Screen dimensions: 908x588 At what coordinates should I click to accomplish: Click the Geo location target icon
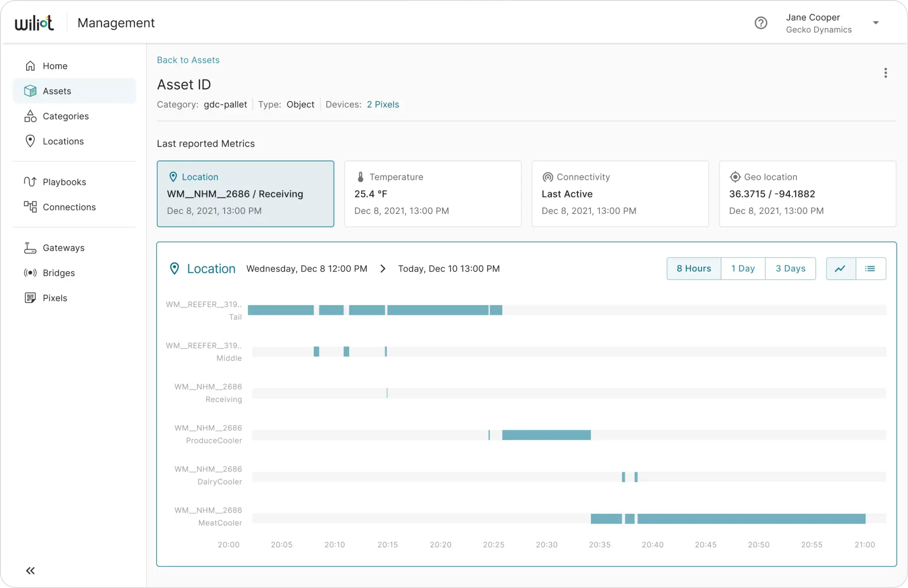pos(735,177)
